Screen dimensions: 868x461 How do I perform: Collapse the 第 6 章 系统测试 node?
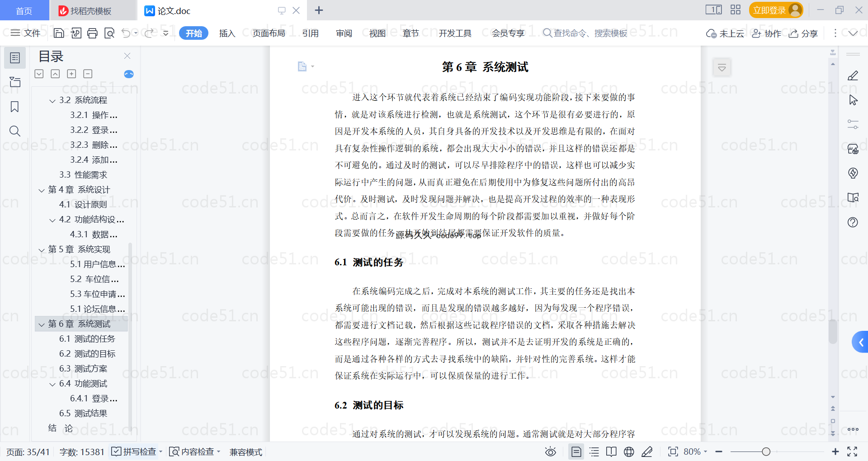42,325
